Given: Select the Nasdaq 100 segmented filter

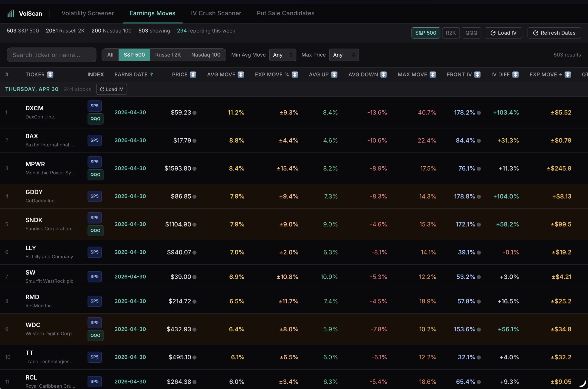Looking at the screenshot, I should [206, 55].
